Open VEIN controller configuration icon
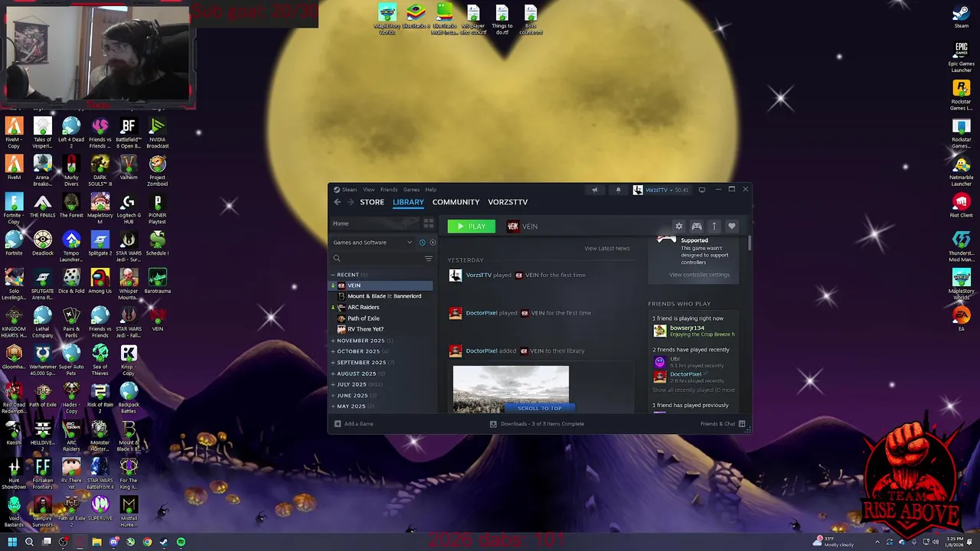980x551 pixels. click(696, 227)
